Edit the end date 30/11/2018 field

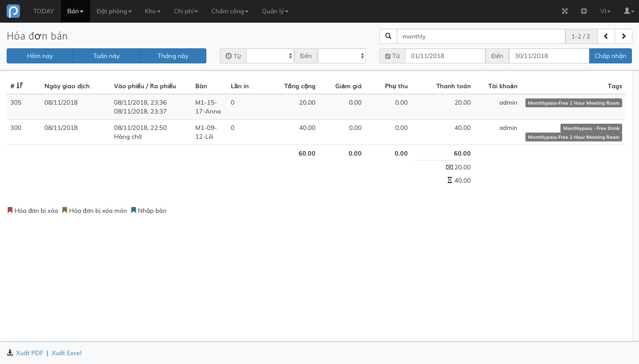tap(549, 56)
